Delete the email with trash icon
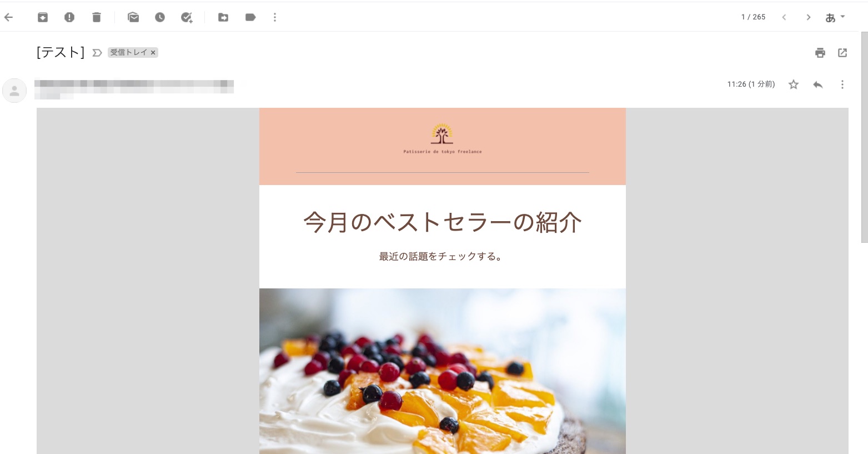This screenshot has height=454, width=868. click(97, 17)
